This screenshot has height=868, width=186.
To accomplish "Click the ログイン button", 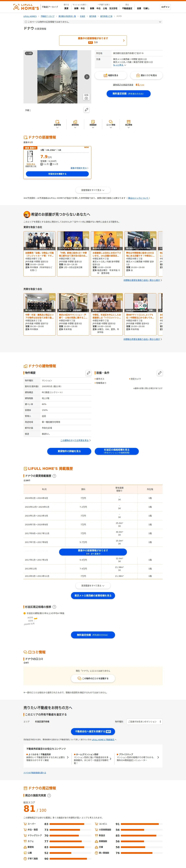I will pyautogui.click(x=165, y=7).
